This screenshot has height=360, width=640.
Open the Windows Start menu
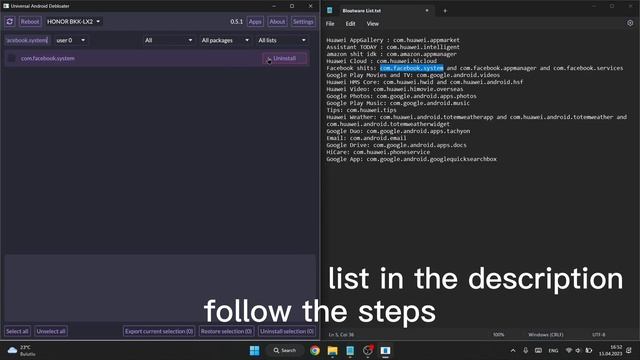pyautogui.click(x=254, y=351)
